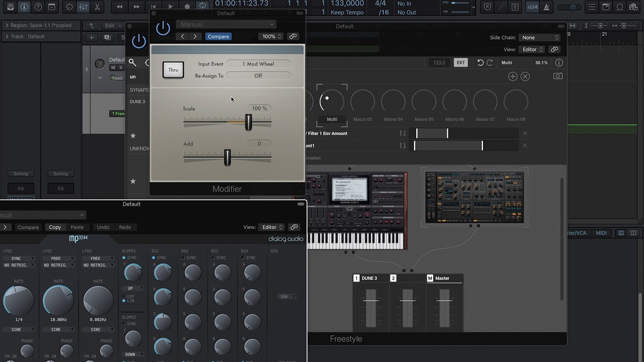Click the Rewind transport button
The height and width of the screenshot is (362, 644).
coord(119,7)
